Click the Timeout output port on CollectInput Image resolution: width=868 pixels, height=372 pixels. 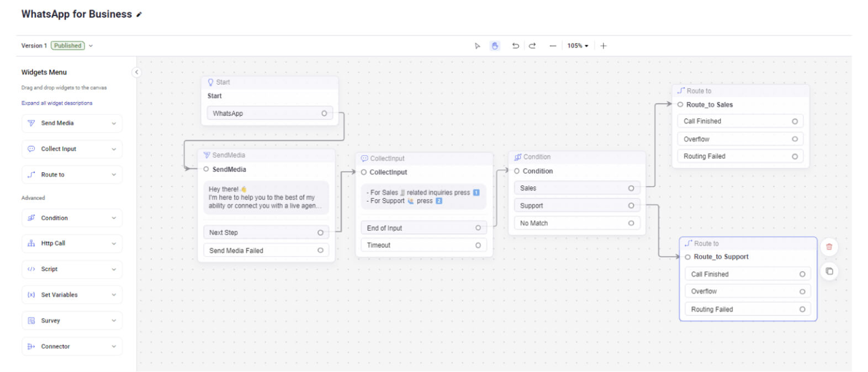click(478, 246)
